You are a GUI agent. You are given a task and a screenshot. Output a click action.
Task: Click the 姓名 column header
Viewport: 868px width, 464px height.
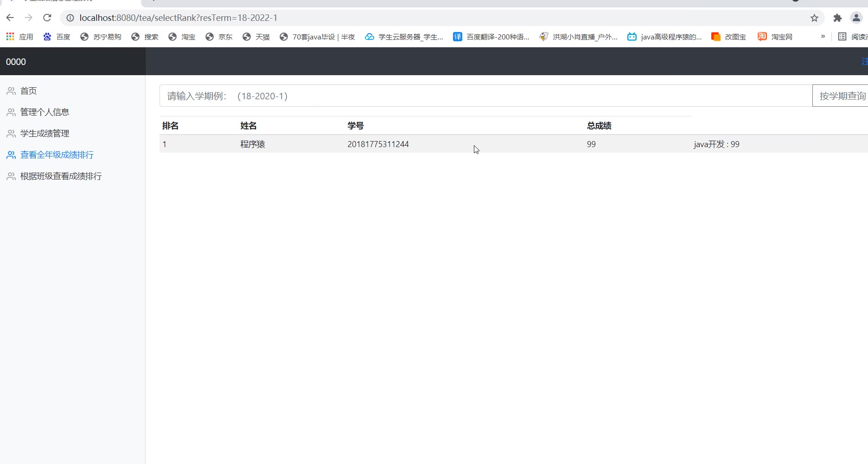(248, 126)
